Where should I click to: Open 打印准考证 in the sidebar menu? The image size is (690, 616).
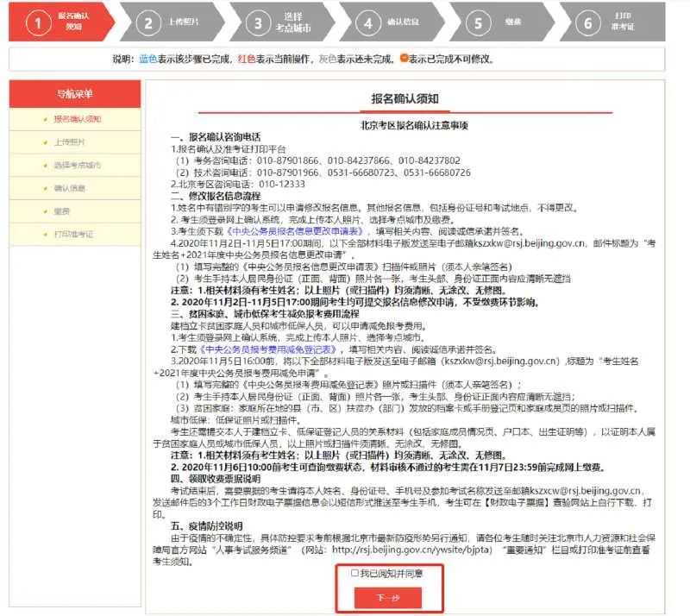click(72, 234)
